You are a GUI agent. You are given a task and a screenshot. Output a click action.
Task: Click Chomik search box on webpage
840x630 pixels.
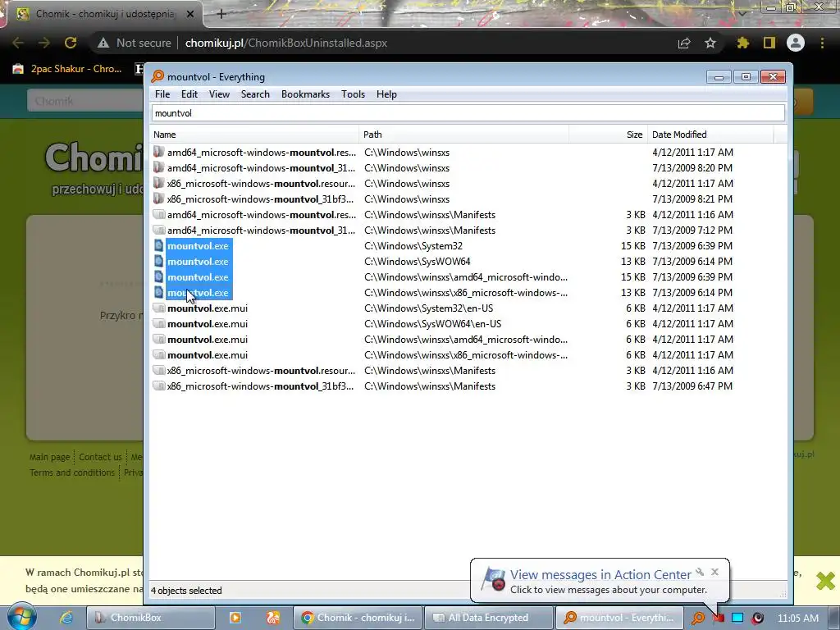point(85,101)
